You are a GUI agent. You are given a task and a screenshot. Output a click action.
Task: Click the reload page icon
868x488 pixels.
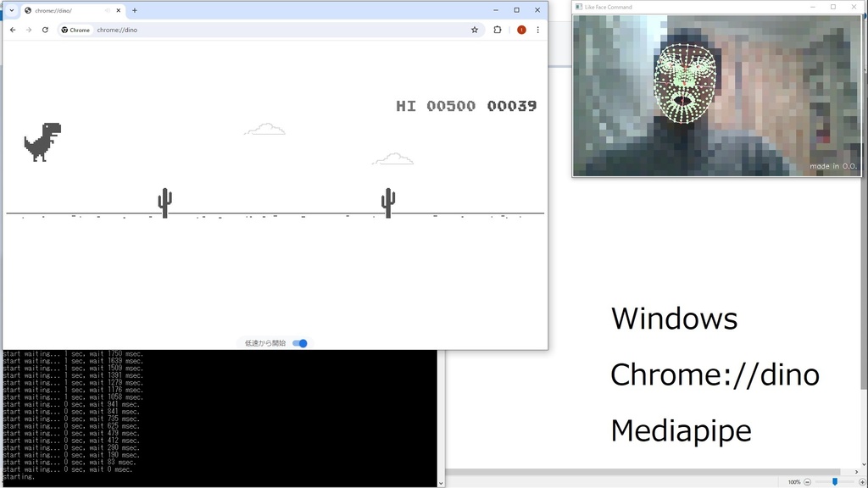tap(44, 29)
